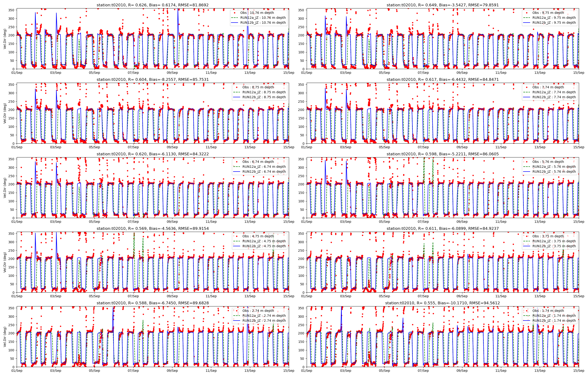Select the 'Obs : 3.75 m depth' legend entry
Image resolution: width=588 pixels, height=376 pixels.
coord(548,236)
